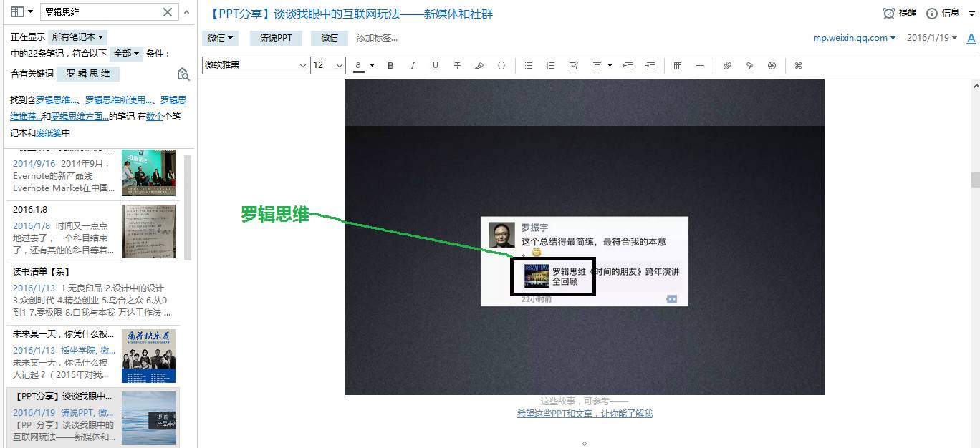Insert a table into the note
This screenshot has height=448, width=980.
tap(678, 66)
